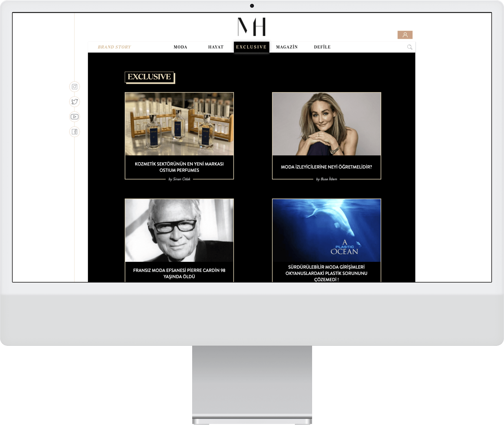Open 'Moda izleyicilerine neyi öğretmelidir?' article

pos(326,167)
